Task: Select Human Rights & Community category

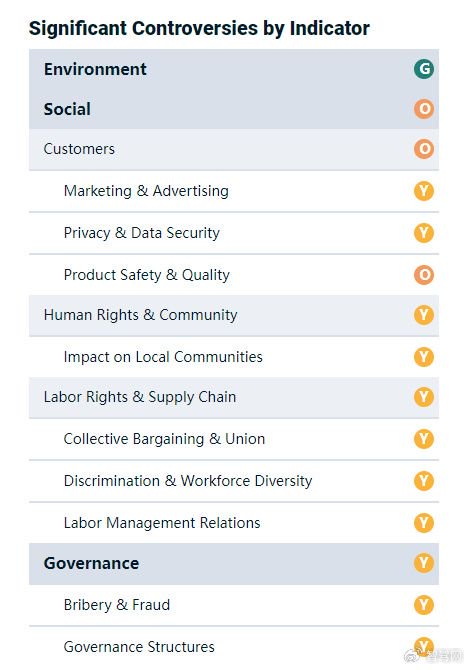Action: point(234,315)
